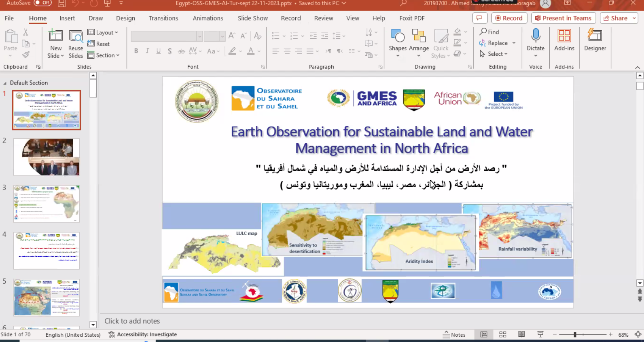
Task: Collapse the Default Section
Action: point(5,83)
